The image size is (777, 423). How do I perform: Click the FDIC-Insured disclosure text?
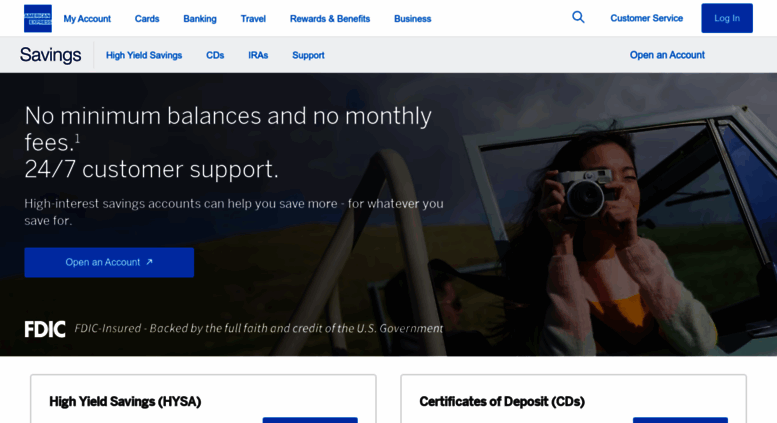click(x=259, y=328)
